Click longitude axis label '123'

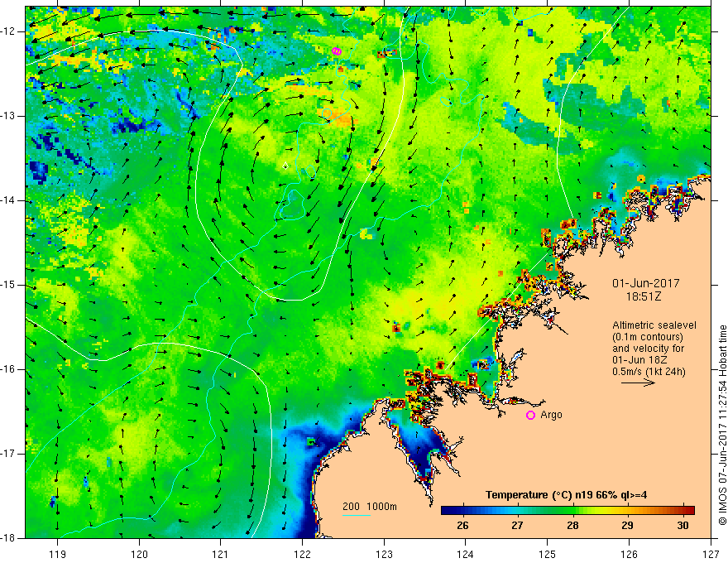click(384, 554)
